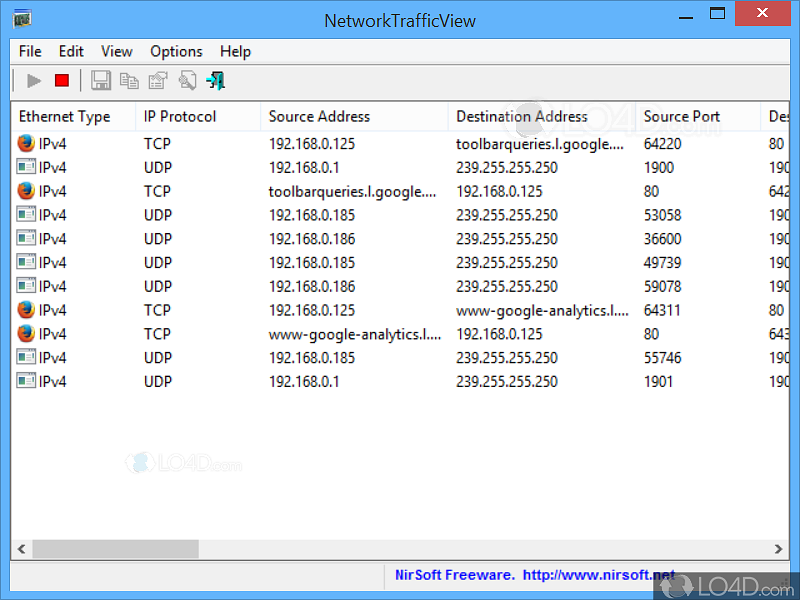Screen dimensions: 800x600
Task: Open Properties via the toolbar icon
Action: pos(158,80)
